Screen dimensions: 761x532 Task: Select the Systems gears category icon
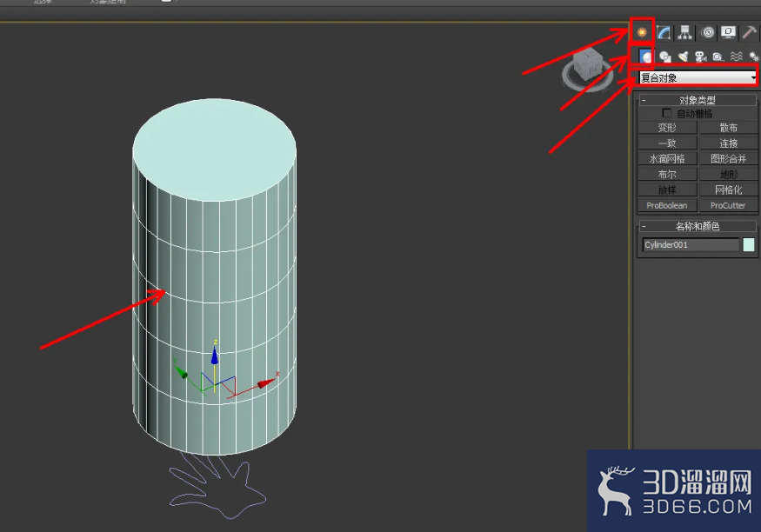[753, 57]
